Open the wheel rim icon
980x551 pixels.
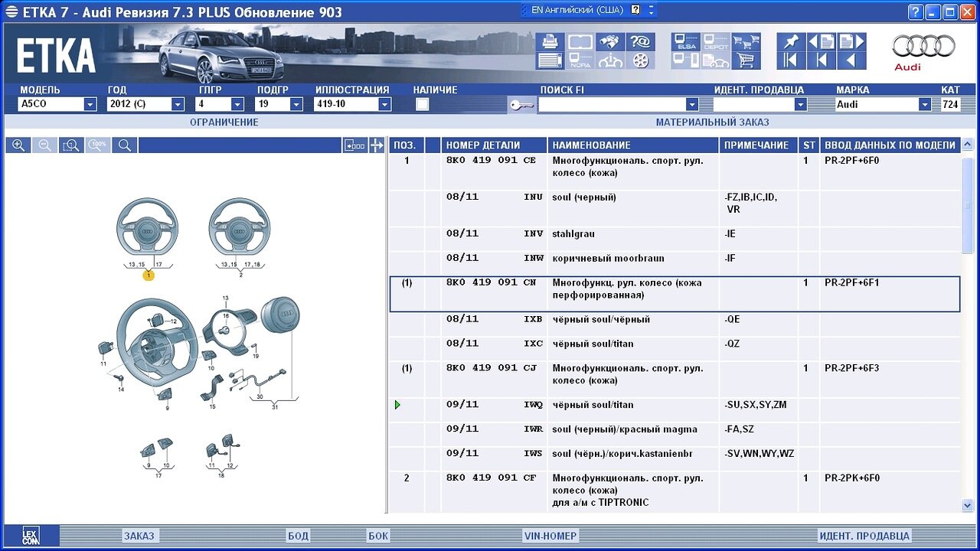[x=641, y=60]
